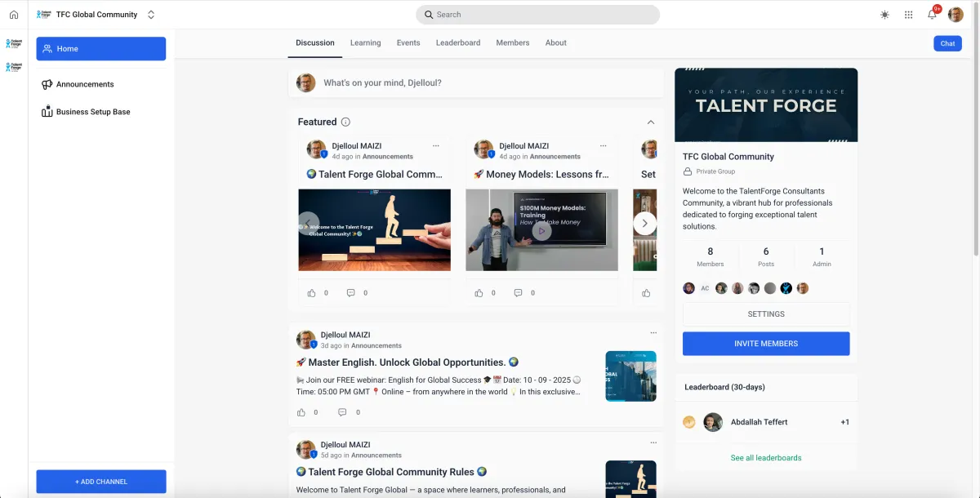Click the Add Channel button

click(x=101, y=482)
